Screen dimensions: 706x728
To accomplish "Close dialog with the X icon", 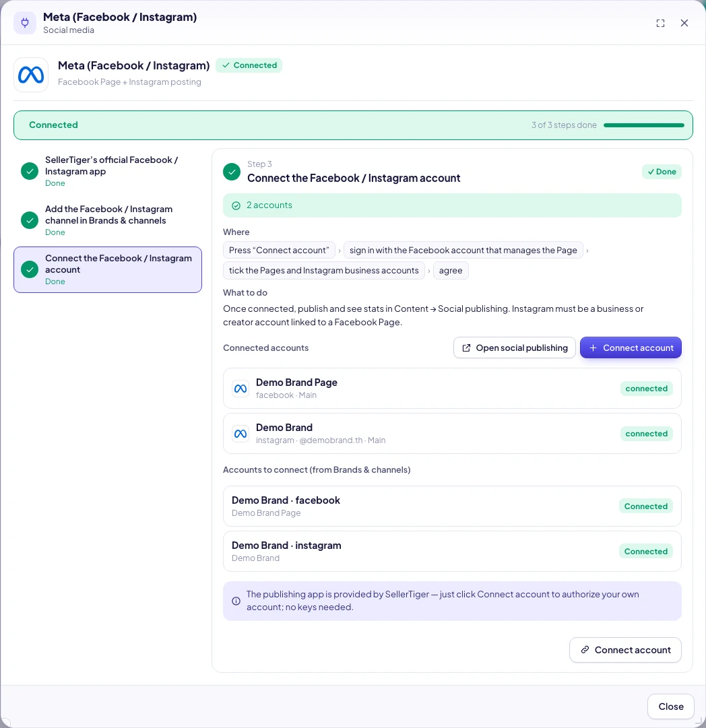I will pyautogui.click(x=684, y=23).
